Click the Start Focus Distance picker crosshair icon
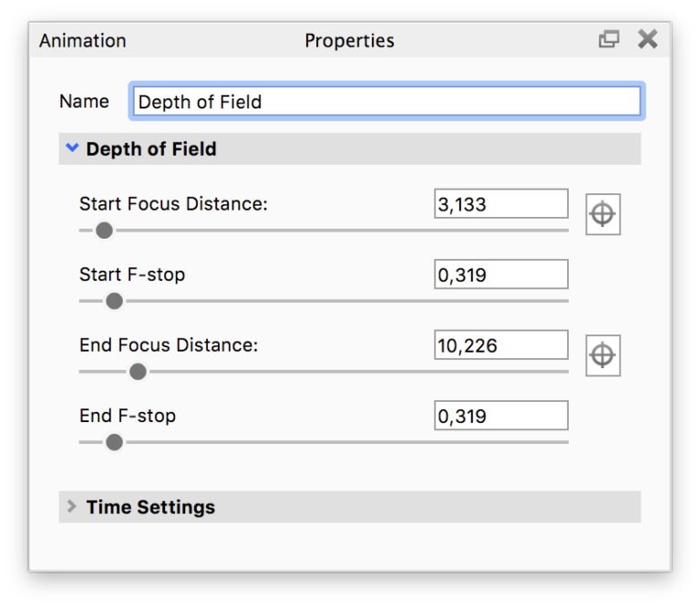This screenshot has height=607, width=700. coord(602,215)
